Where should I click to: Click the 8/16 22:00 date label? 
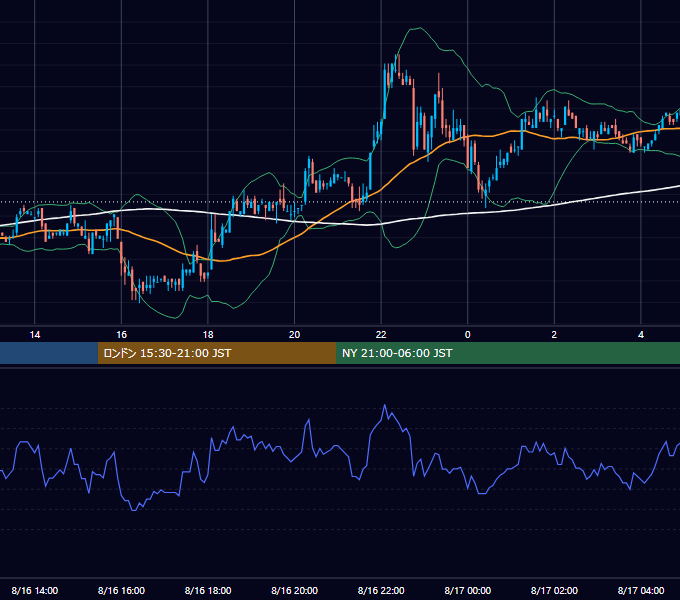[381, 590]
